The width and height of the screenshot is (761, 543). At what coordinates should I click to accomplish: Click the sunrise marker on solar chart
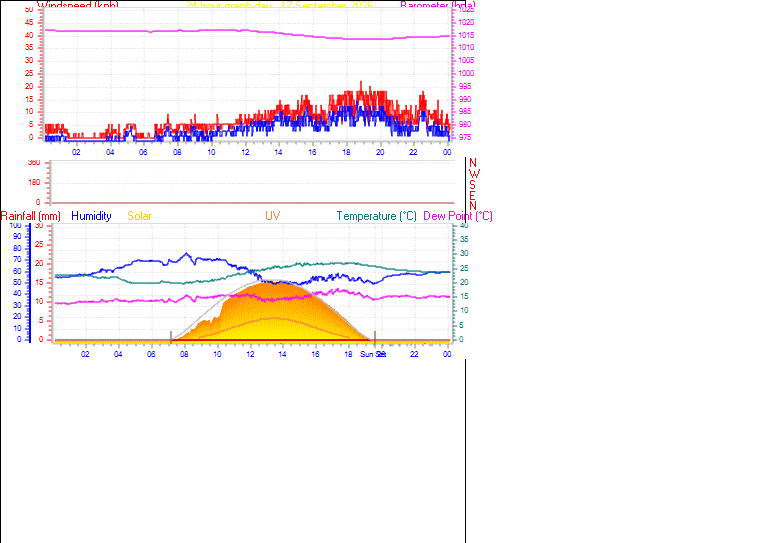(171, 337)
